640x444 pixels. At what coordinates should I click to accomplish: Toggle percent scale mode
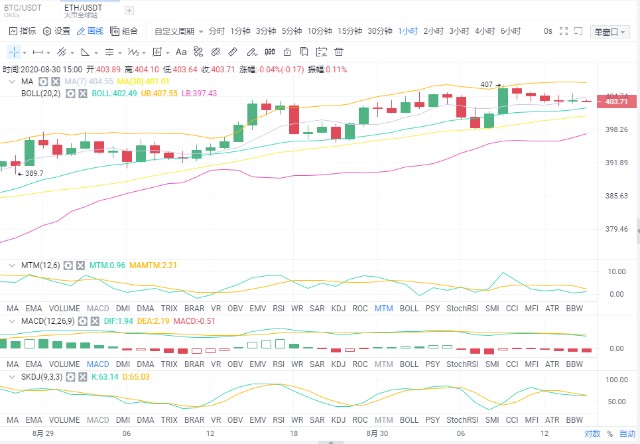click(609, 434)
